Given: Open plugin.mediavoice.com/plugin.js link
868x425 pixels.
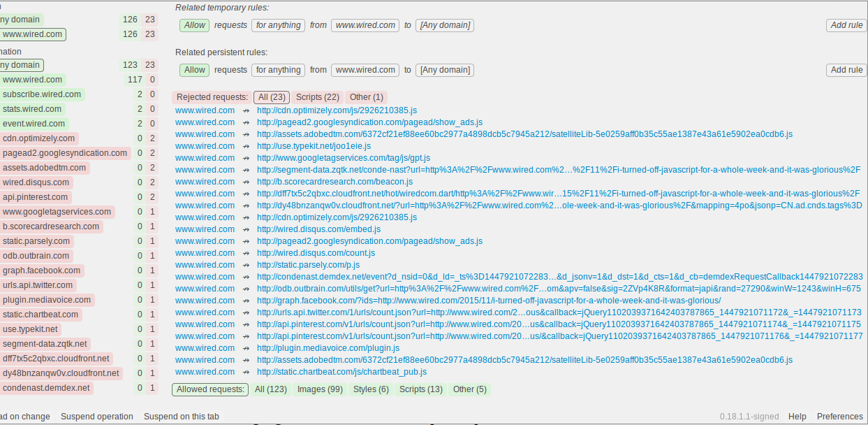Looking at the screenshot, I should [328, 348].
